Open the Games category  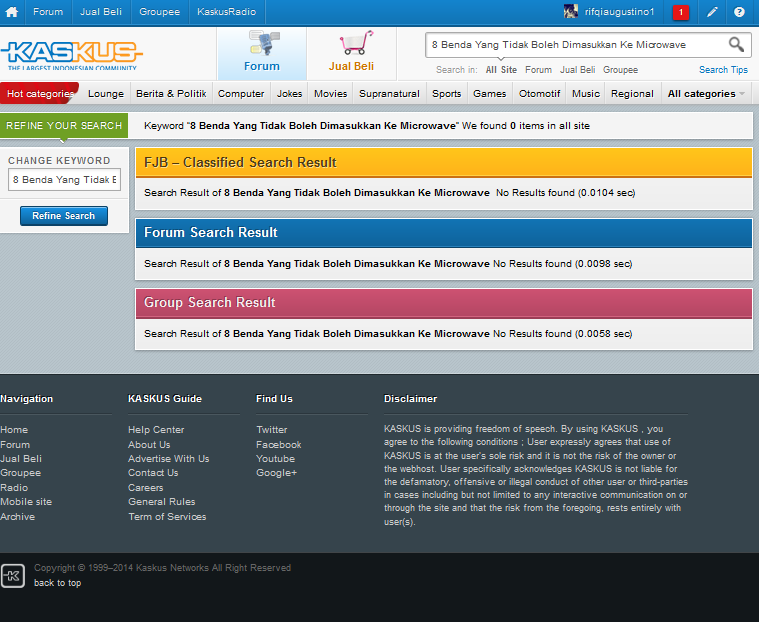coord(489,93)
